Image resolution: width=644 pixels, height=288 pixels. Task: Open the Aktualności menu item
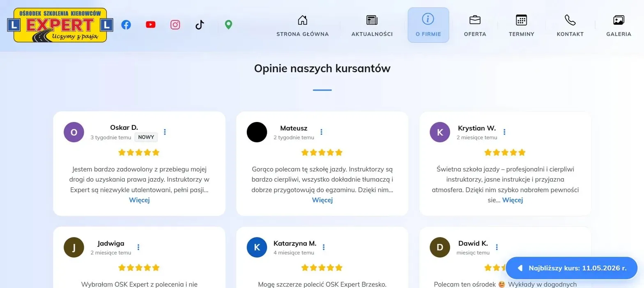[x=372, y=25]
